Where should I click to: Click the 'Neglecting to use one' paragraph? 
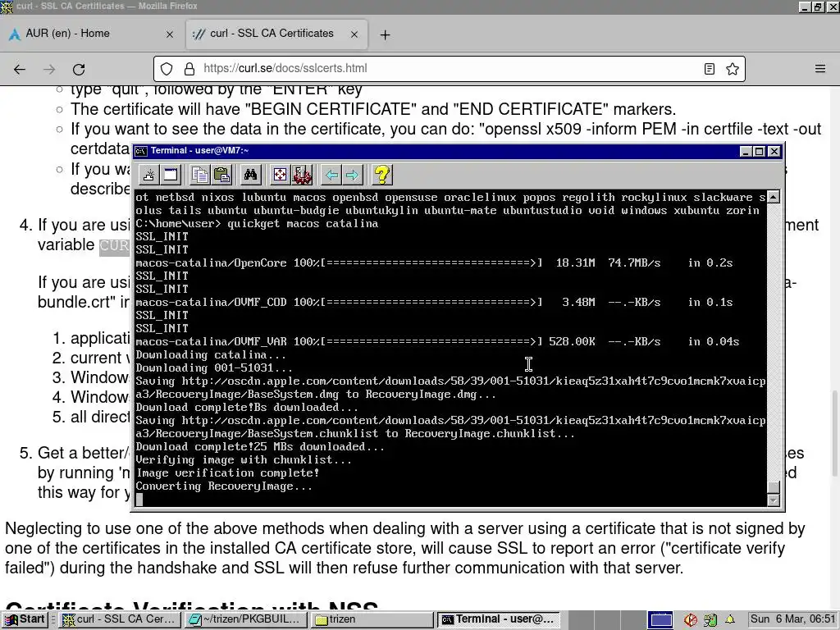405,548
